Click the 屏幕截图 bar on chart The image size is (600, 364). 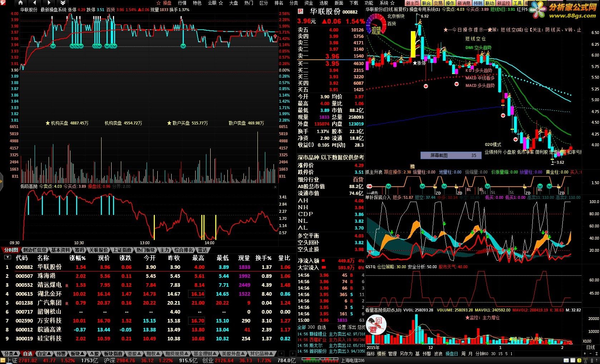[451, 155]
